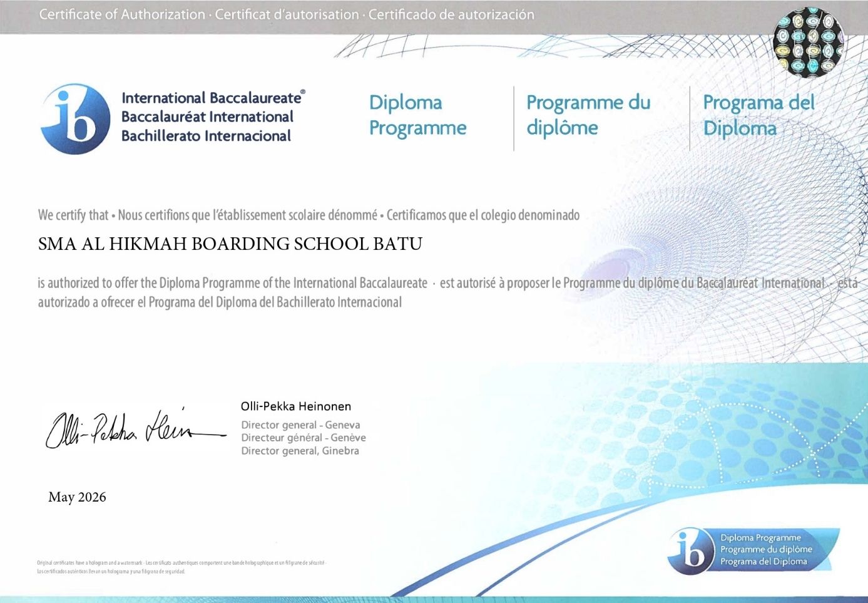868x603 pixels.
Task: Click Olli-Pekka Heinonen's handwritten signature
Action: 136,428
